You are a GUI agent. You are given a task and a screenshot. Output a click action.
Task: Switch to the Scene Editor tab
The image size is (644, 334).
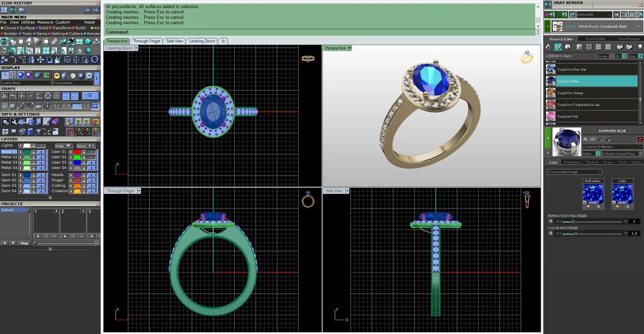[595, 39]
